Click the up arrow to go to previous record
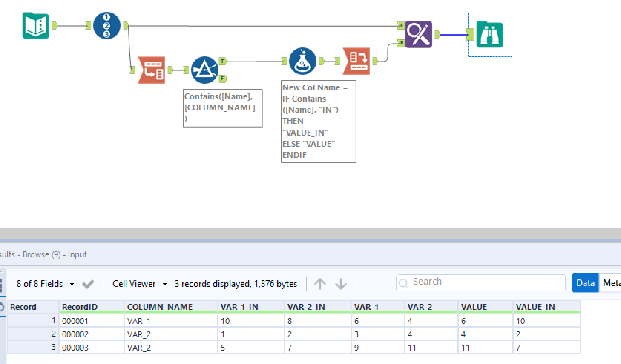Viewport: 621px width, 364px height. [x=320, y=284]
